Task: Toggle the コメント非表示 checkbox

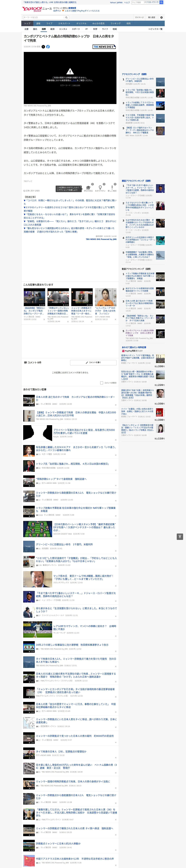Action: click(x=102, y=383)
